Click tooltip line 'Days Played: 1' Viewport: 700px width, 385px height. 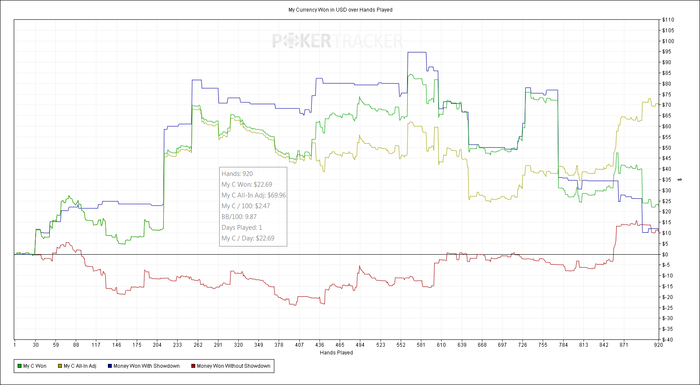coord(242,227)
